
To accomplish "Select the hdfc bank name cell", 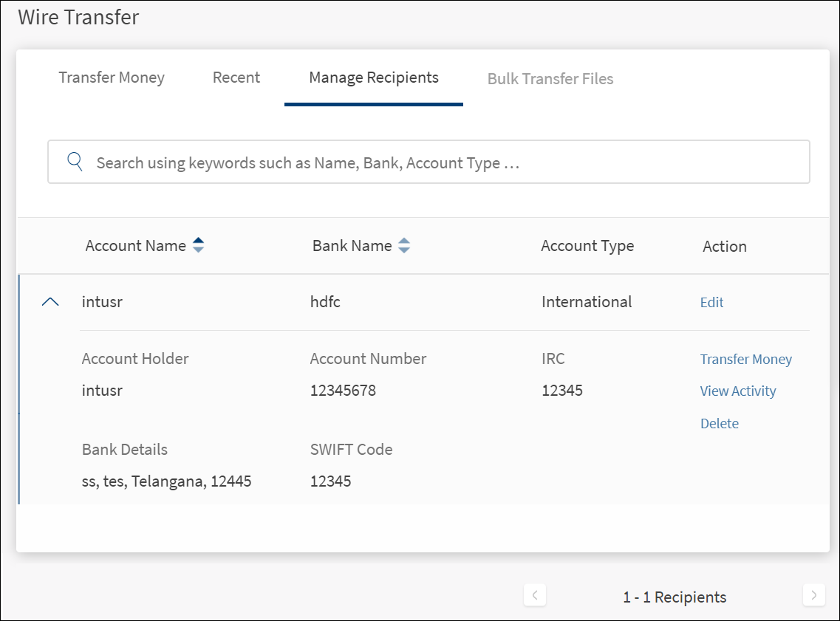I will coord(325,302).
